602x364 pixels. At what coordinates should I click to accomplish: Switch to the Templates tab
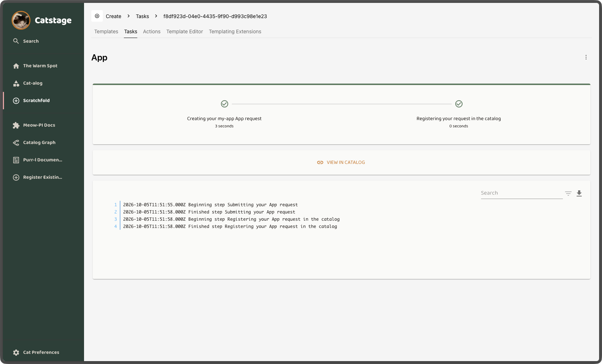(x=106, y=31)
